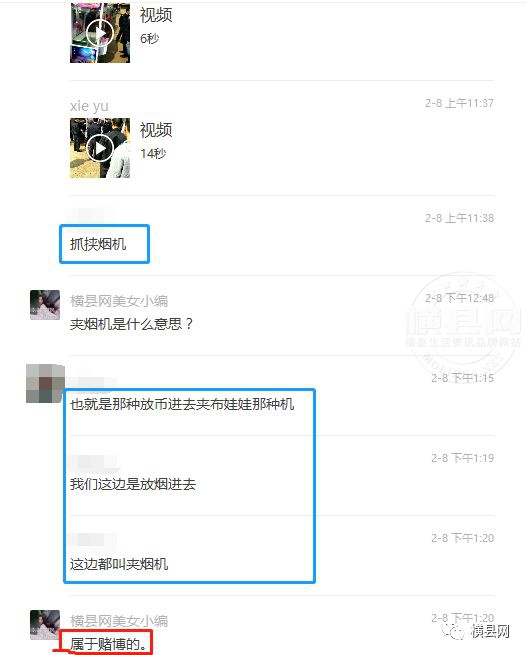
Task: Select the message 夹烟机是什么意思？
Action: point(131,324)
